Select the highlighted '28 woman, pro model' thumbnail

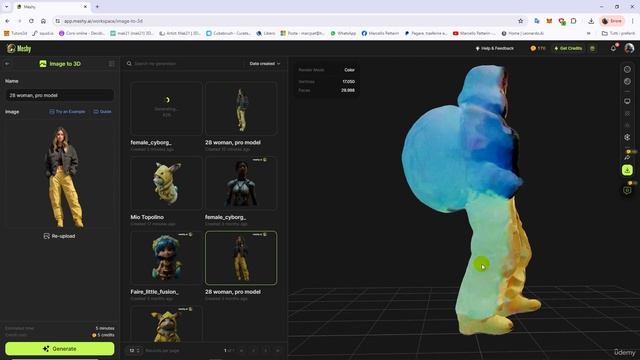coord(241,258)
